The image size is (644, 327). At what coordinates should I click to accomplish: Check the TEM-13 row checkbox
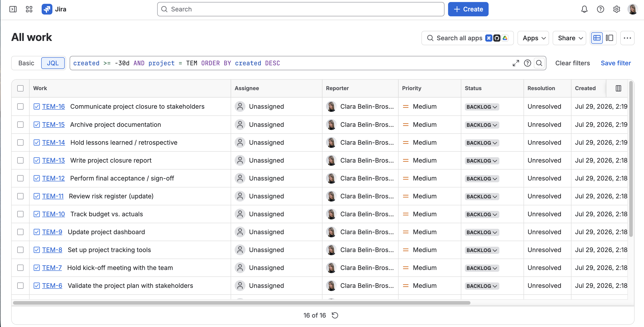click(x=21, y=160)
